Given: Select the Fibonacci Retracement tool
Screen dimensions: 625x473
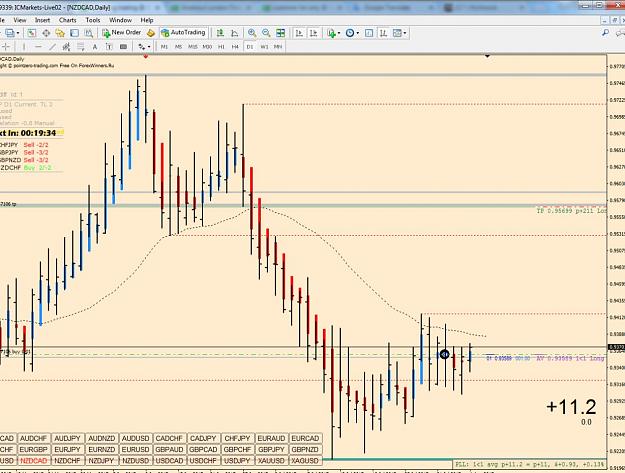Looking at the screenshot, I should pos(81,47).
